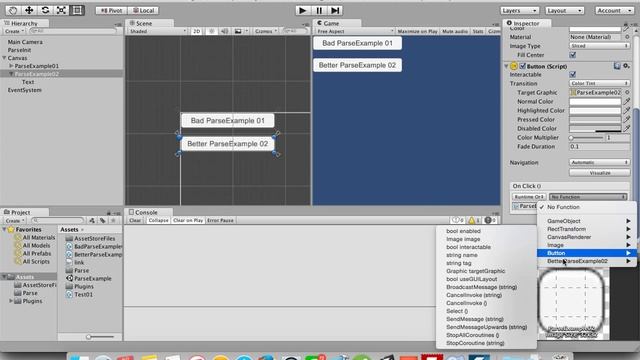640x360 pixels.
Task: Click Better ParseExample 02 button in Game view
Action: 357,65
